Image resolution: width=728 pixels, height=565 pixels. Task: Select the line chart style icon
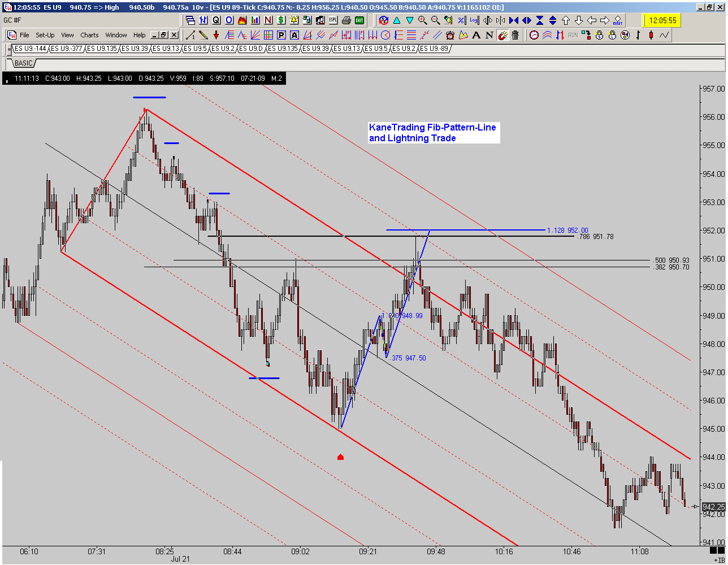tap(664, 35)
